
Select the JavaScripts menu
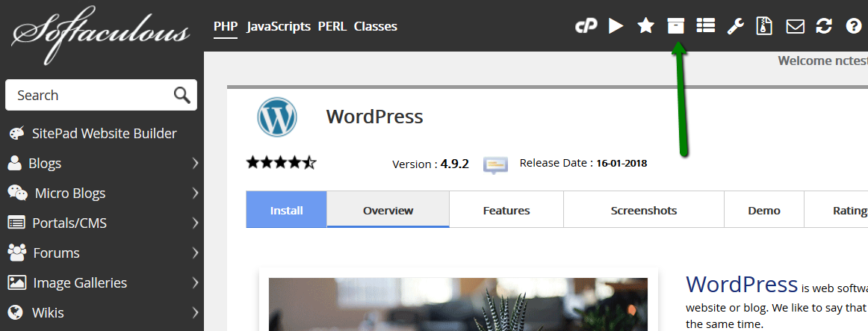click(x=279, y=27)
